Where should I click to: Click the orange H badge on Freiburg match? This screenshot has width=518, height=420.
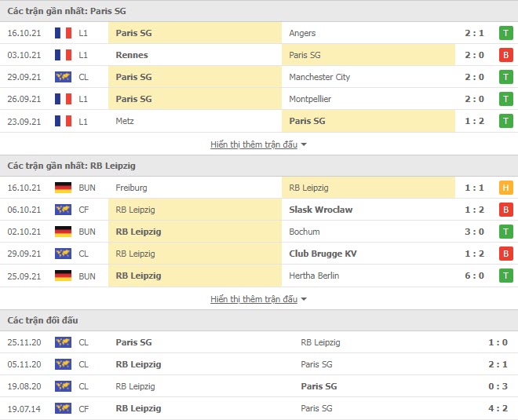click(505, 188)
